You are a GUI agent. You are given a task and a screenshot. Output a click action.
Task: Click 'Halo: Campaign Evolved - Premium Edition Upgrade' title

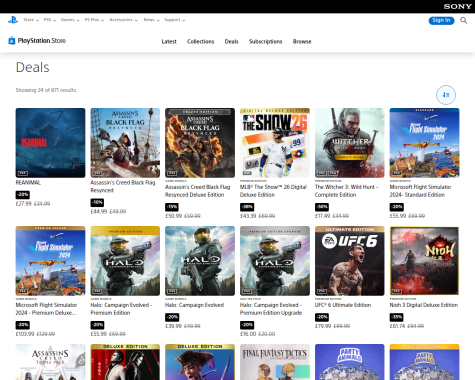271,309
